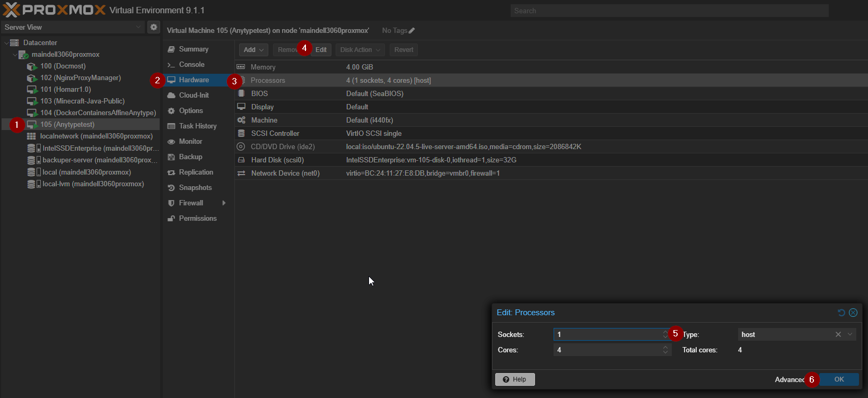Click the Datacenter server icon
Image resolution: width=868 pixels, height=398 pixels.
pos(15,42)
